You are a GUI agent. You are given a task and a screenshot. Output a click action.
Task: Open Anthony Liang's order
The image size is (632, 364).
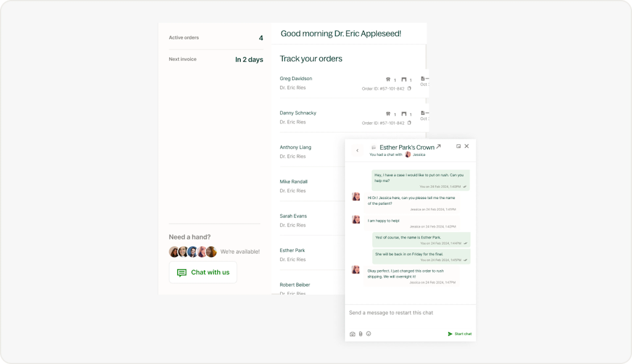[x=295, y=147]
